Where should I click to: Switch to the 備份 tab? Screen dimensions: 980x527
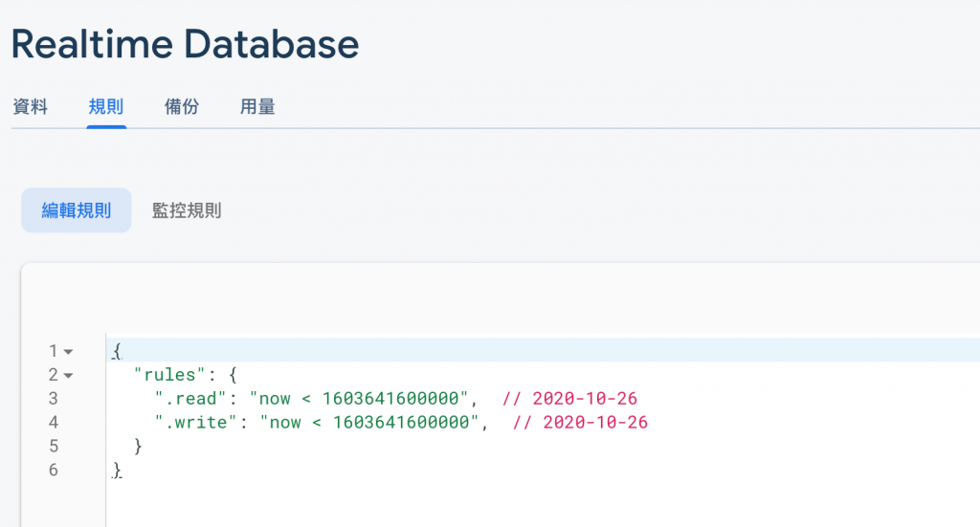click(182, 107)
